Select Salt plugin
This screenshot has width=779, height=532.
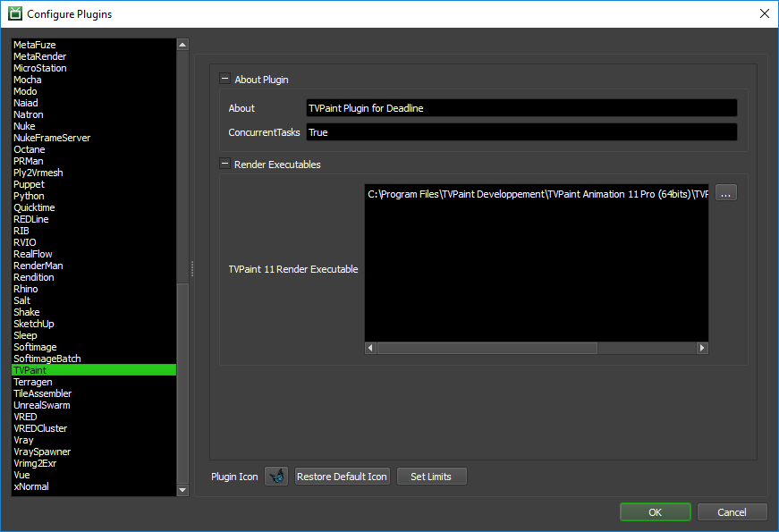click(x=94, y=300)
